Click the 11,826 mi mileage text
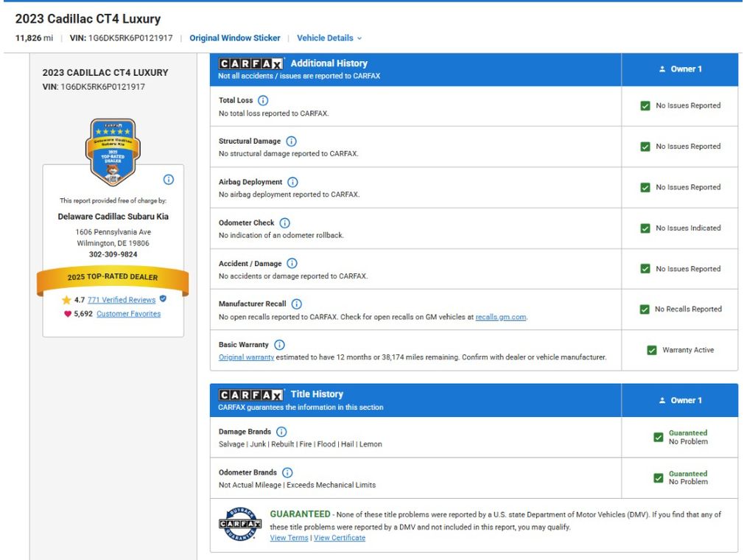Viewport: 747px width, 560px height. pyautogui.click(x=35, y=38)
